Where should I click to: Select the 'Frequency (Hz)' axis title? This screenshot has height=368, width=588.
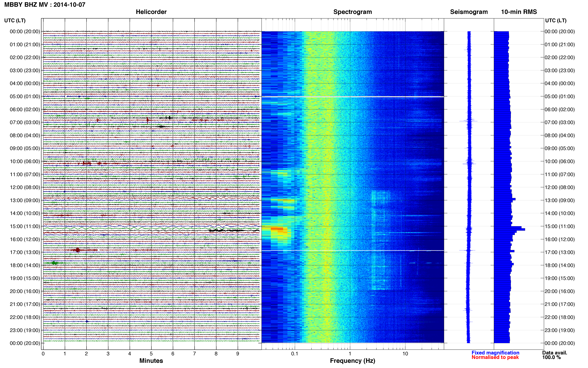click(x=352, y=361)
